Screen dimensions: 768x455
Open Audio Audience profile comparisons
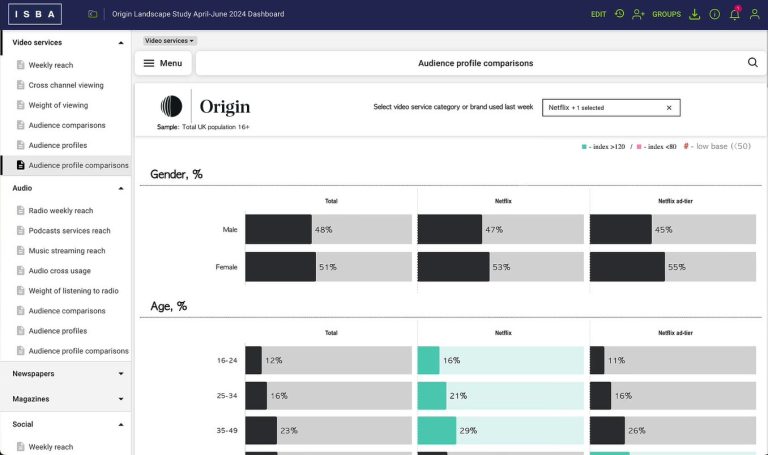coord(78,351)
